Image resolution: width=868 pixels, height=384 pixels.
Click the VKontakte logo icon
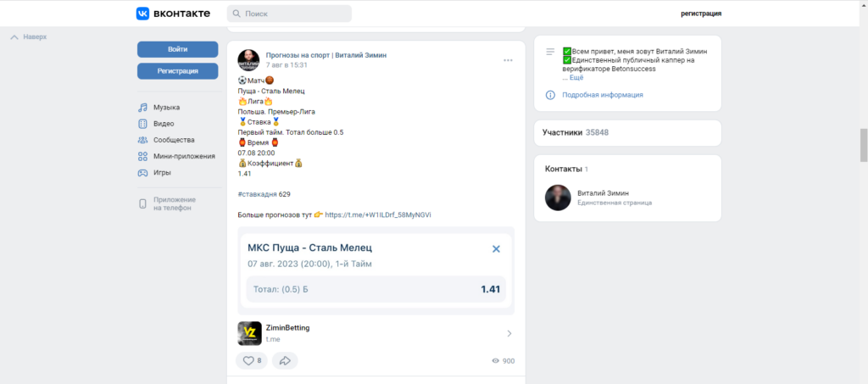pyautogui.click(x=143, y=14)
